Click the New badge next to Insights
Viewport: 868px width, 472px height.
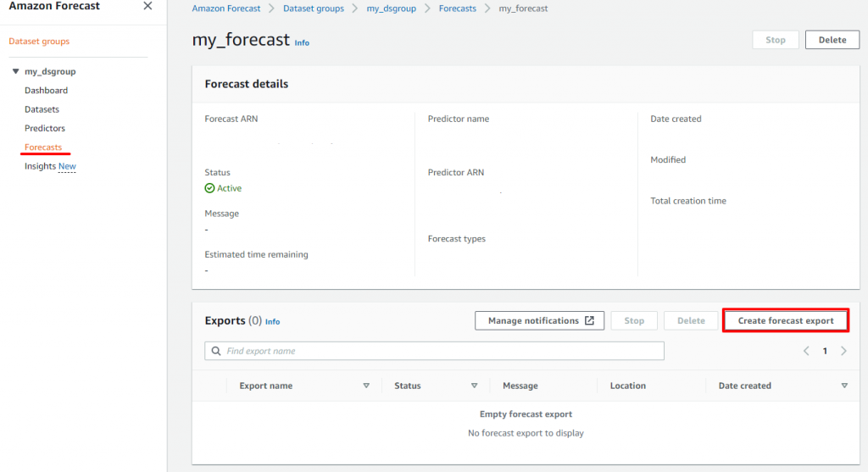(x=67, y=166)
